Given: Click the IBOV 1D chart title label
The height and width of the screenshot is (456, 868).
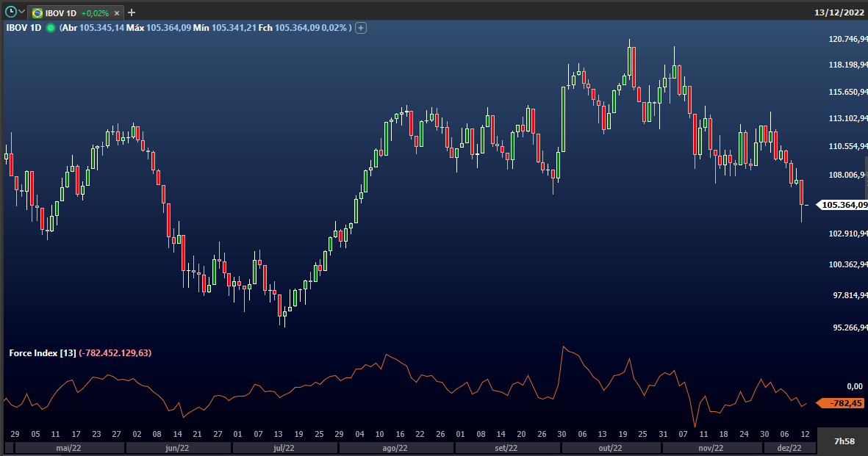Looking at the screenshot, I should [24, 28].
